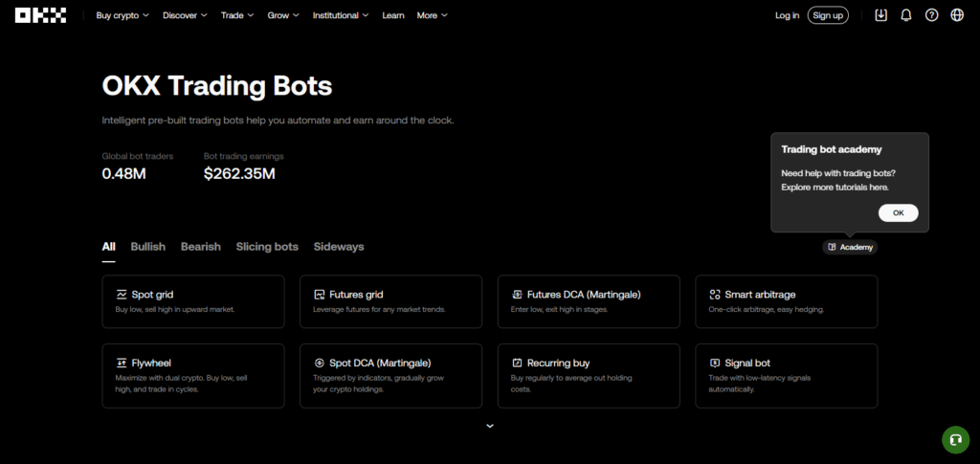
Task: Switch to the Slicing bots tab
Action: [267, 247]
